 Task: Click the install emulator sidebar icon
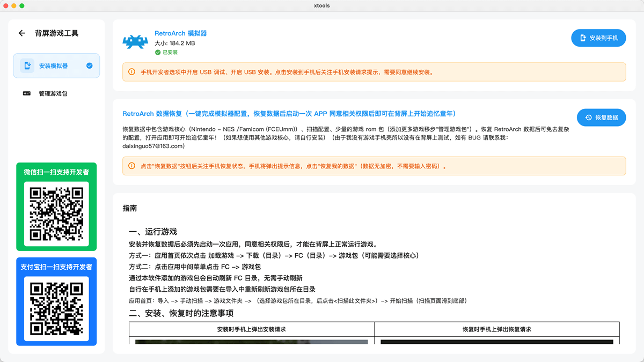27,65
